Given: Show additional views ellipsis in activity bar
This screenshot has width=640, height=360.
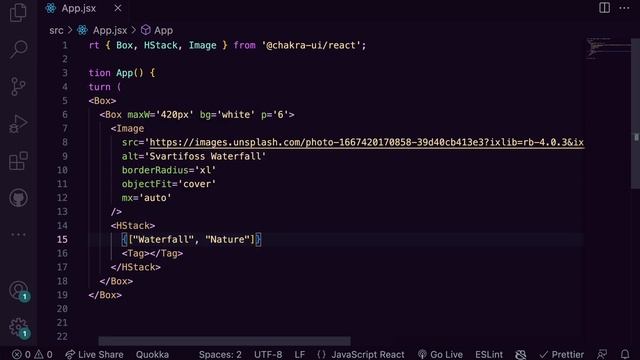Looking at the screenshot, I should pyautogui.click(x=18, y=235).
